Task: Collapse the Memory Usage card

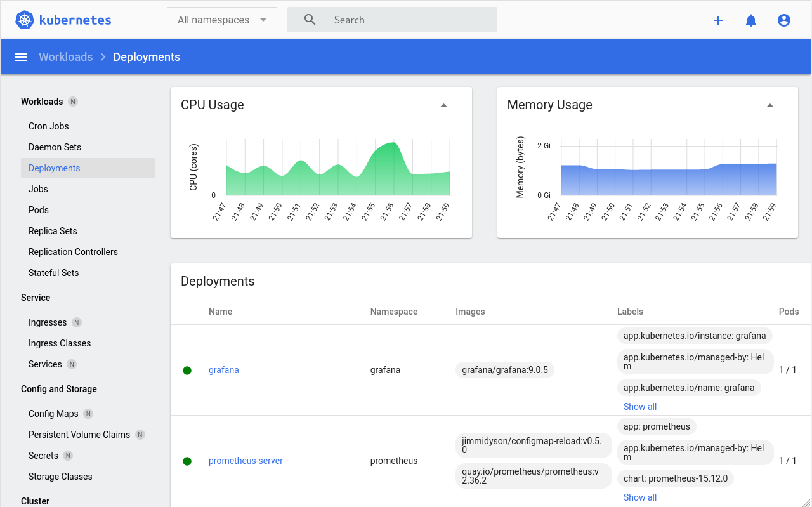Action: 770,105
